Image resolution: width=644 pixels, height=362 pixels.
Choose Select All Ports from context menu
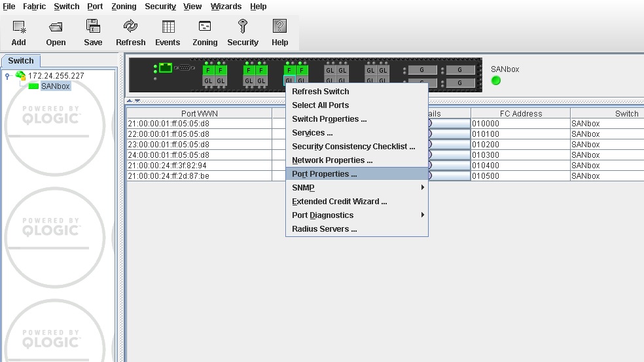click(x=357, y=105)
